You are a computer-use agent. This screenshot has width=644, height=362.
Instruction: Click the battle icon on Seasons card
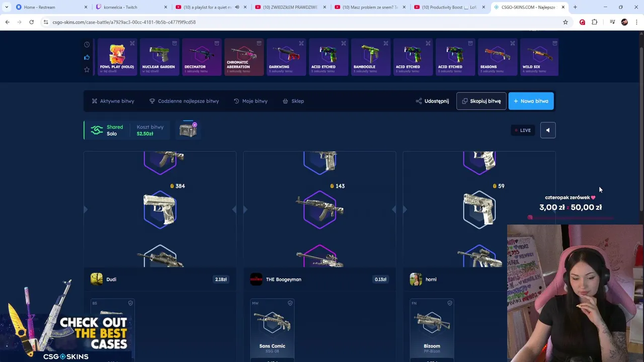point(513,43)
